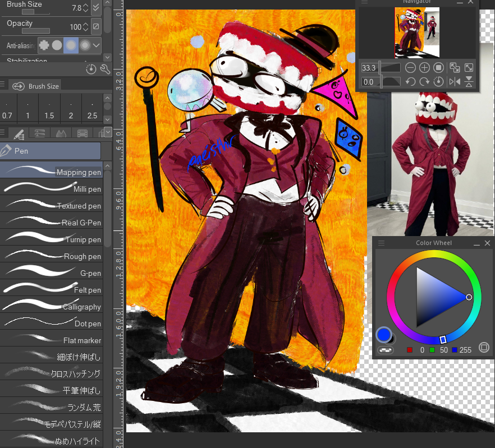Fit canvas to screen in Navigator

click(x=469, y=67)
